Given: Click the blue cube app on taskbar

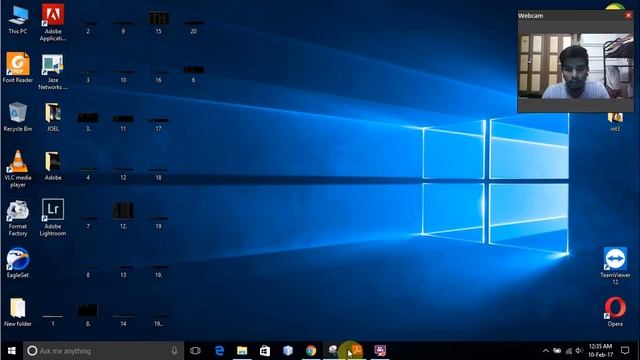Looking at the screenshot, I should (288, 351).
